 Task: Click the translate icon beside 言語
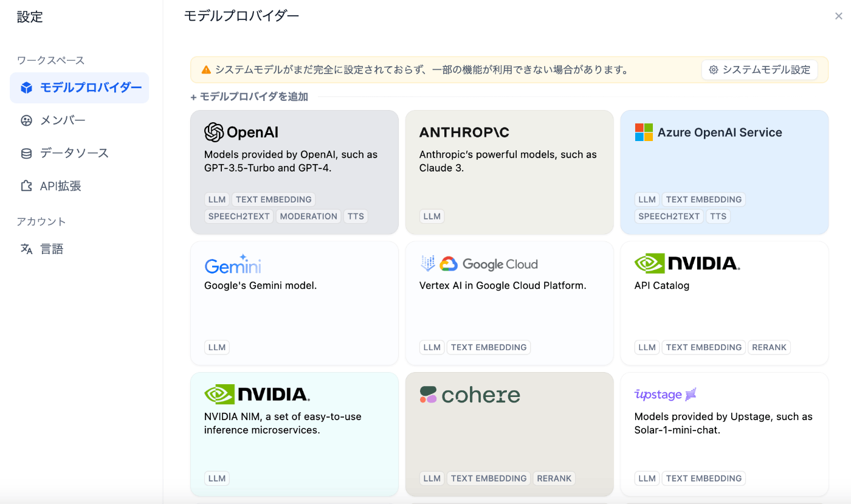[26, 249]
